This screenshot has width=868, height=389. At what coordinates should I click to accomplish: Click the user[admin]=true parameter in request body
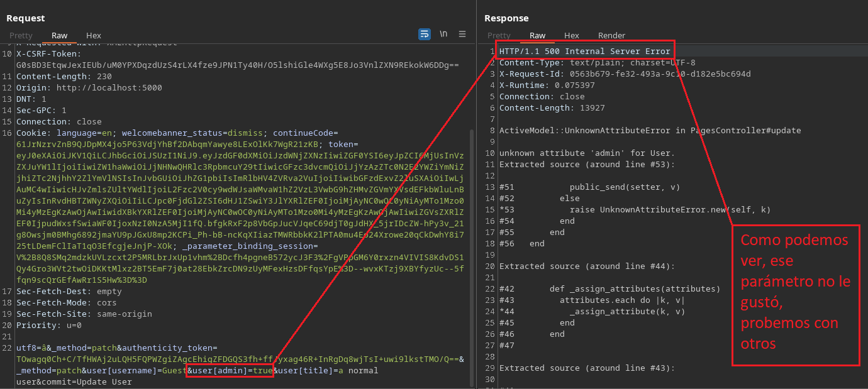tap(230, 371)
